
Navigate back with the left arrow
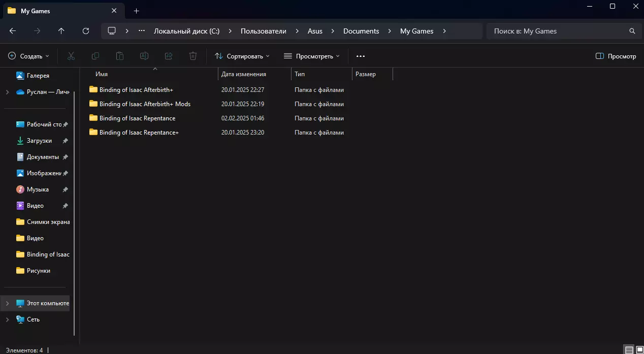[13, 31]
